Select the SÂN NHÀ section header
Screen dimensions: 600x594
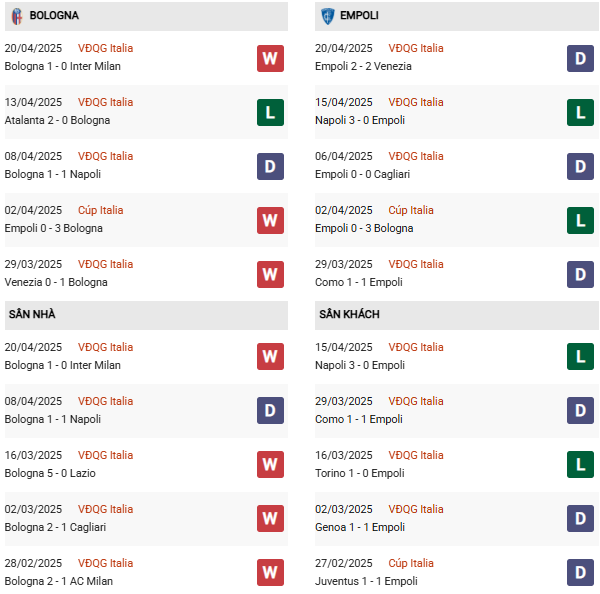(32, 314)
